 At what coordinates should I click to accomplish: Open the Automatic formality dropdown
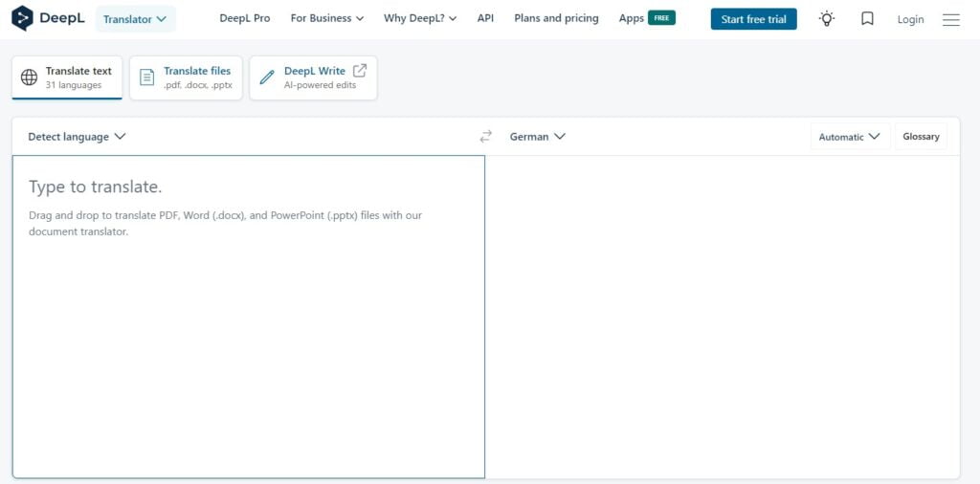tap(849, 137)
